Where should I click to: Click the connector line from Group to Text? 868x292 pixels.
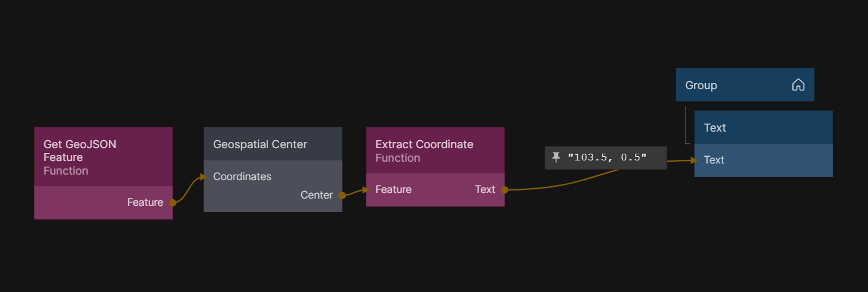(x=685, y=126)
